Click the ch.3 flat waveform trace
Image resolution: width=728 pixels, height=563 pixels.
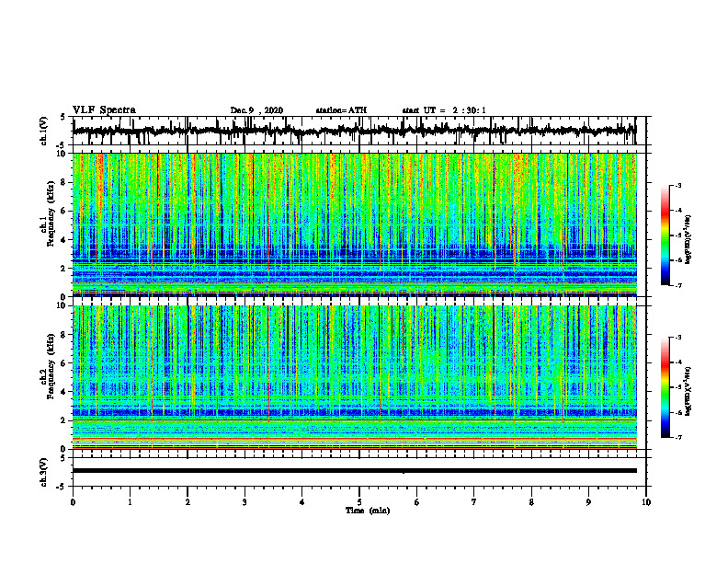coord(355,471)
